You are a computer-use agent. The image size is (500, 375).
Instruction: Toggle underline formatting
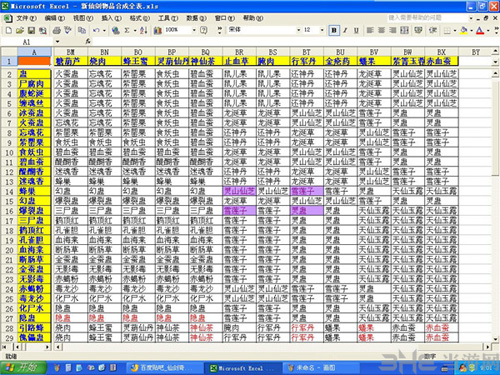[356, 30]
